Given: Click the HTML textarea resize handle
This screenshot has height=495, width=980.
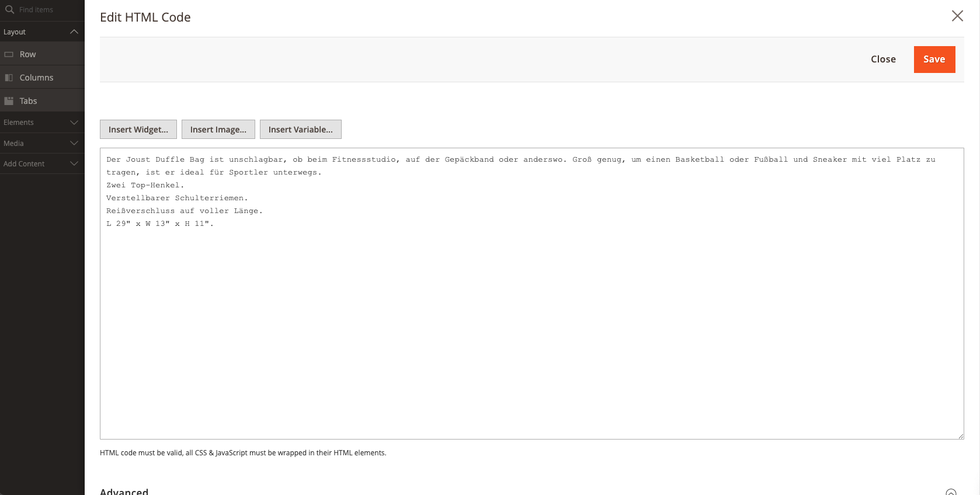Looking at the screenshot, I should click(x=960, y=435).
